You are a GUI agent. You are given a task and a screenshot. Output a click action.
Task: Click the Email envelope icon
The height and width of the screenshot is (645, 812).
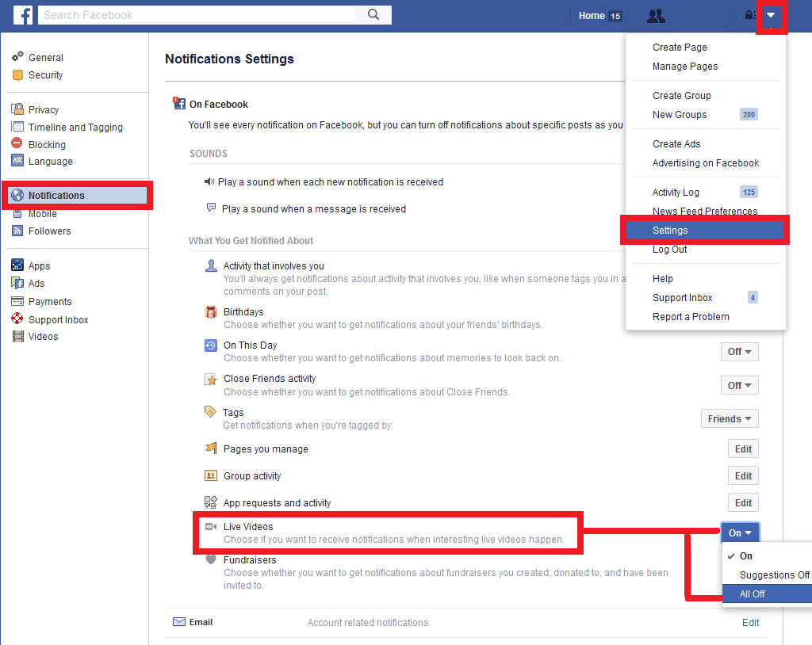tap(179, 622)
